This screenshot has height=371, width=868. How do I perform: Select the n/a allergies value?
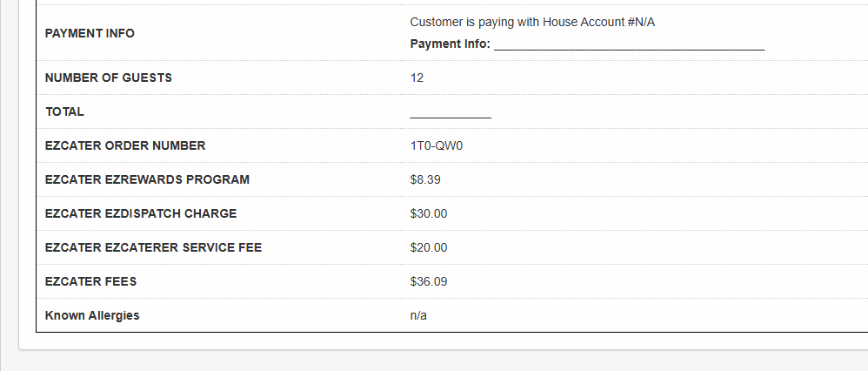pos(418,315)
